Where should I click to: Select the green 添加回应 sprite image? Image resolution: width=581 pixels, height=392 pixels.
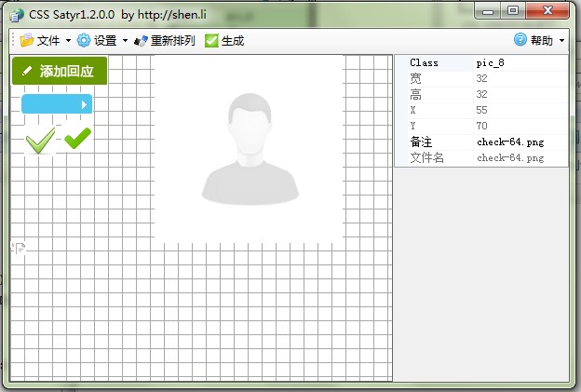coord(60,71)
